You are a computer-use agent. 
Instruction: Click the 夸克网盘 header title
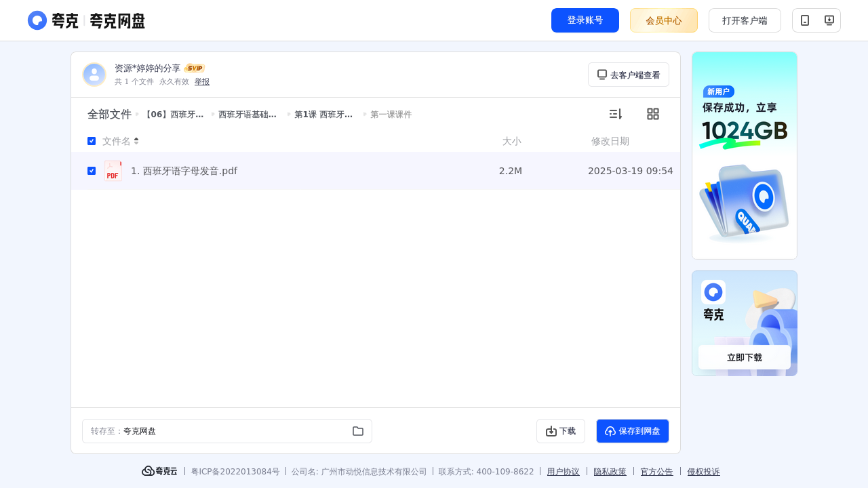[x=117, y=21]
